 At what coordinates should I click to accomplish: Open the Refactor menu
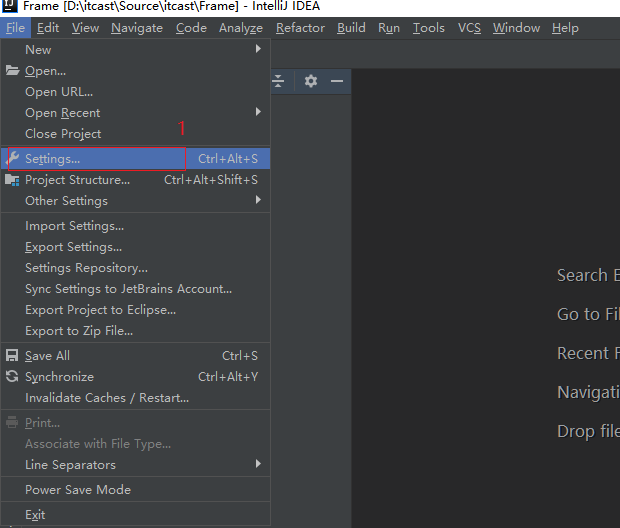(x=300, y=28)
